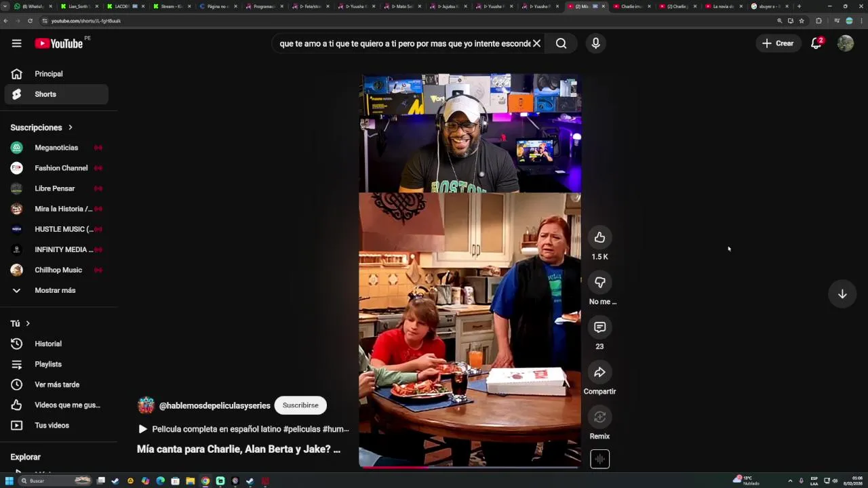Image resolution: width=868 pixels, height=488 pixels.
Task: Expand subscriptions with Mostrar más
Action: (x=56, y=290)
